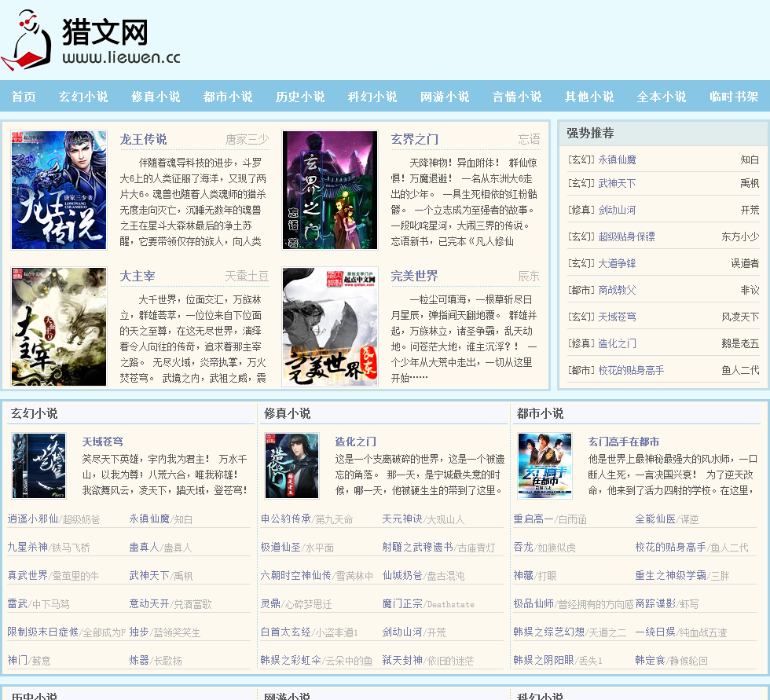Open the 大主宰 title link
770x700 pixels.
(137, 277)
